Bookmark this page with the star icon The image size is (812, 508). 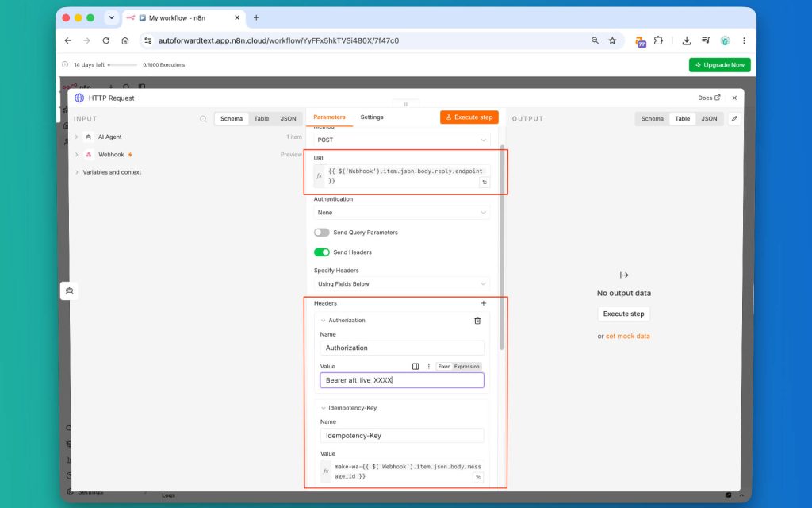(612, 40)
